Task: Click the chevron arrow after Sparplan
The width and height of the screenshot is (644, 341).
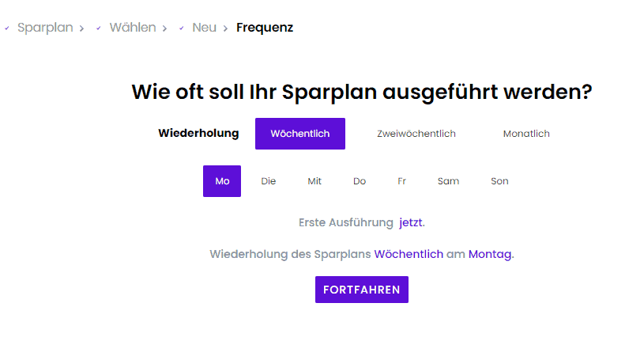Action: click(81, 28)
